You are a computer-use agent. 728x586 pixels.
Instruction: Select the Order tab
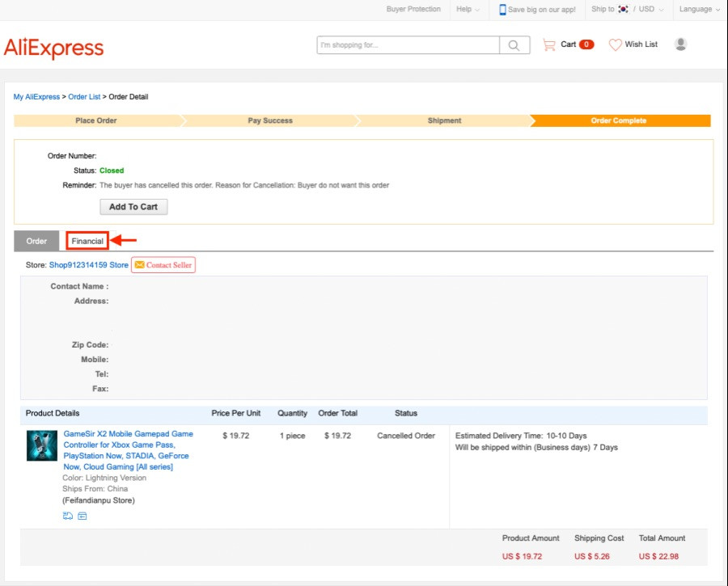36,241
